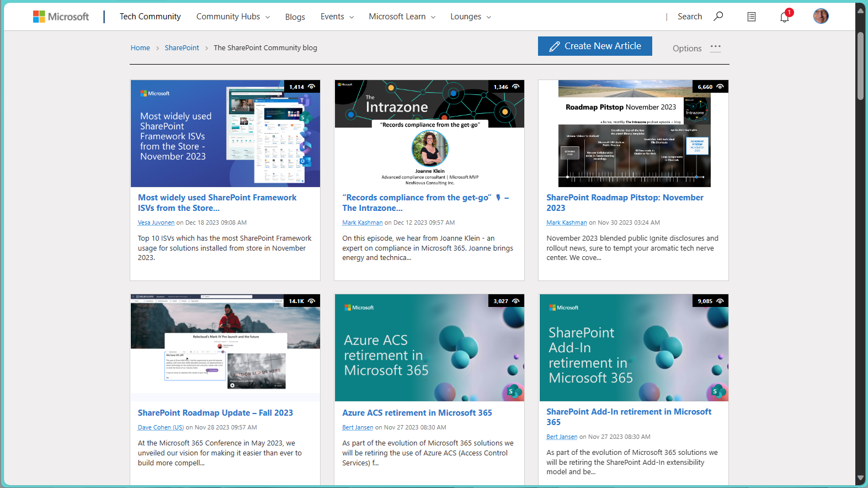The height and width of the screenshot is (488, 868).
Task: Open author Dave Cohen (US) profile
Action: [161, 427]
